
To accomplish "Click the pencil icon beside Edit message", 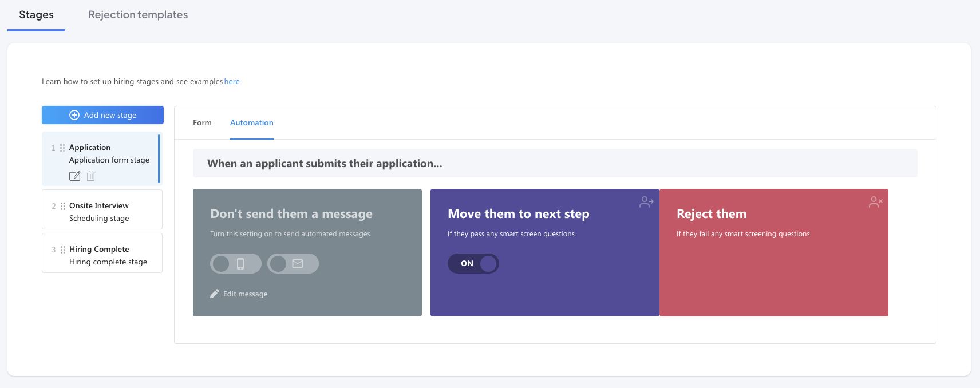I will 215,294.
